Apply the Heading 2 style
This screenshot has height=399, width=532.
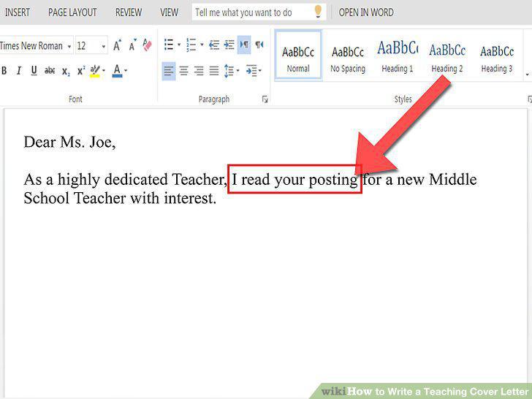click(x=447, y=58)
